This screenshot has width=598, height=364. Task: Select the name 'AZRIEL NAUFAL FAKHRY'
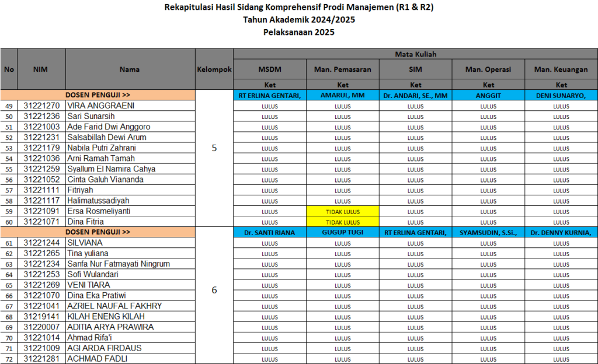[115, 306]
